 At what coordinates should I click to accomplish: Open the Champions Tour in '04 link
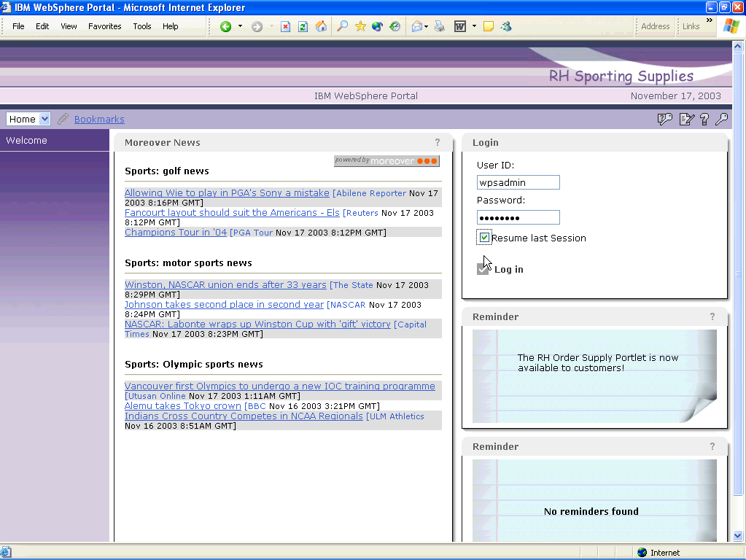point(176,232)
